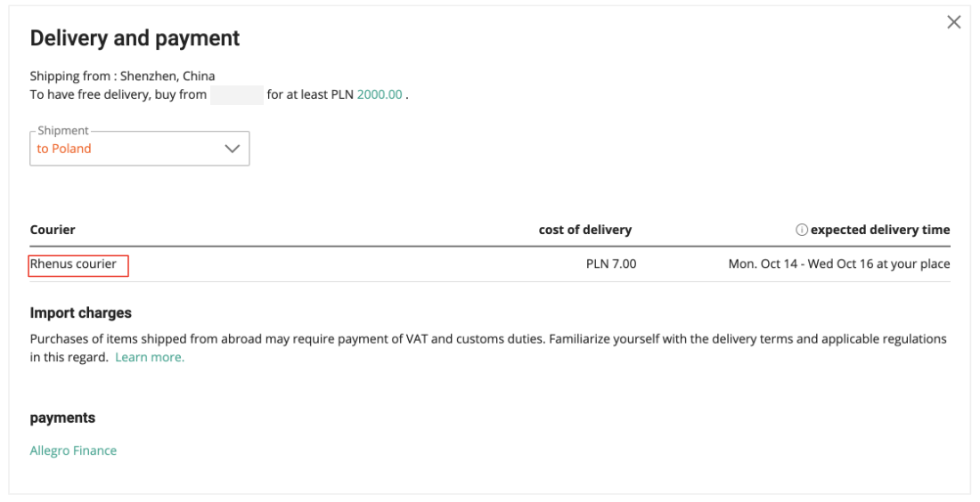Click the VAT and customs duties paragraph
Image resolution: width=980 pixels, height=502 pixels.
coord(488,348)
